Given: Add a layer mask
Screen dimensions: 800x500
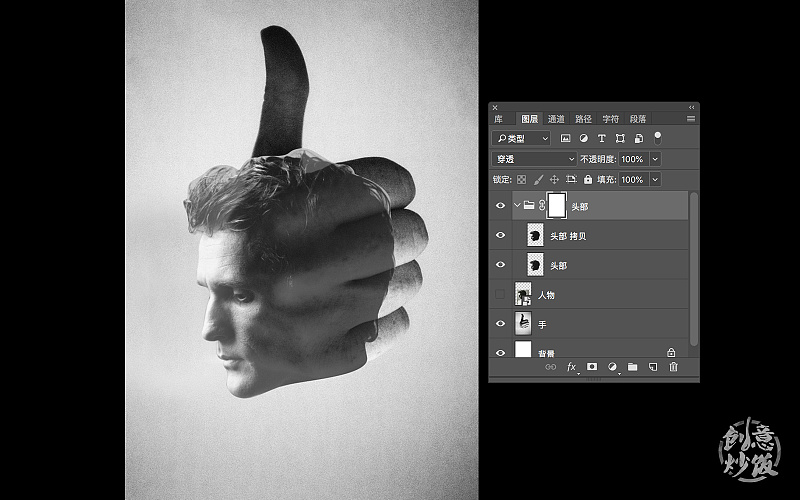Looking at the screenshot, I should click(592, 367).
